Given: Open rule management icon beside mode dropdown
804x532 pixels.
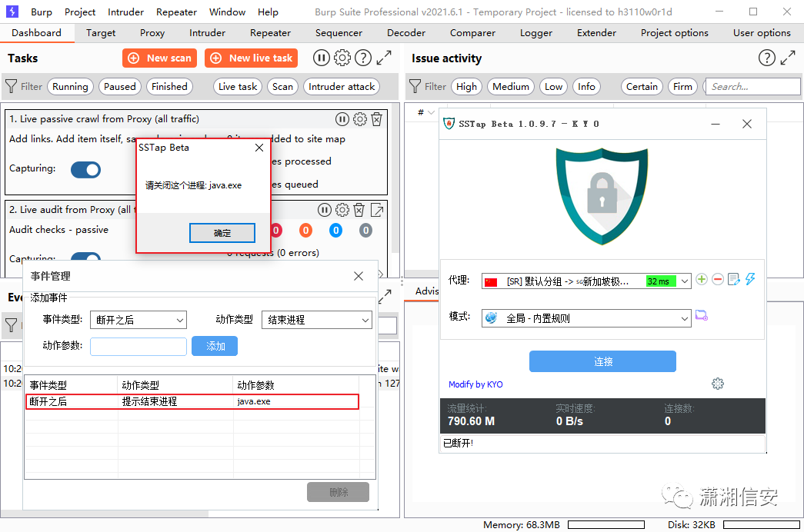Looking at the screenshot, I should (702, 316).
